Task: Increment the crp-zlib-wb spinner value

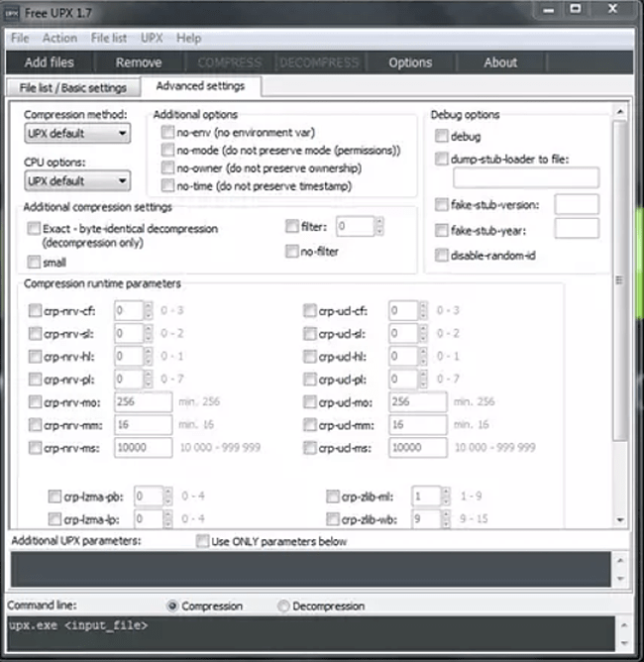Action: [446, 513]
